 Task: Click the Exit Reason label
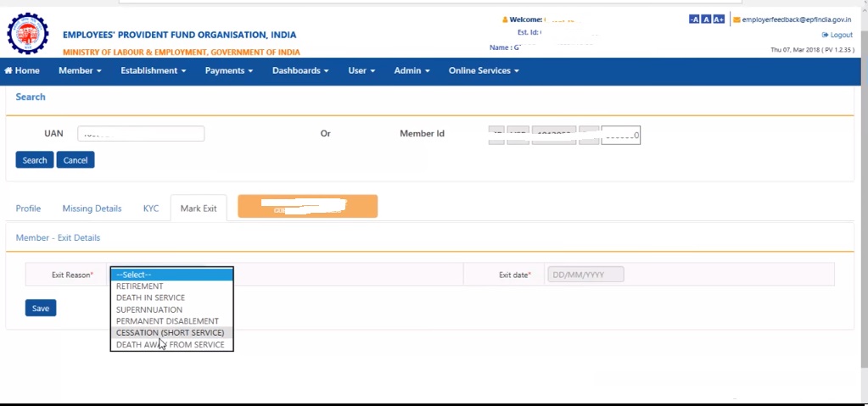(x=72, y=275)
